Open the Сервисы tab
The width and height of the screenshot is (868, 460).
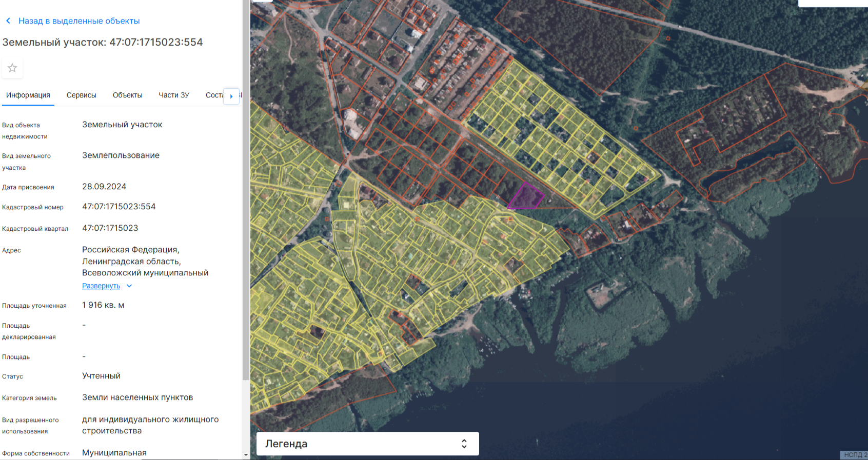[x=82, y=95]
